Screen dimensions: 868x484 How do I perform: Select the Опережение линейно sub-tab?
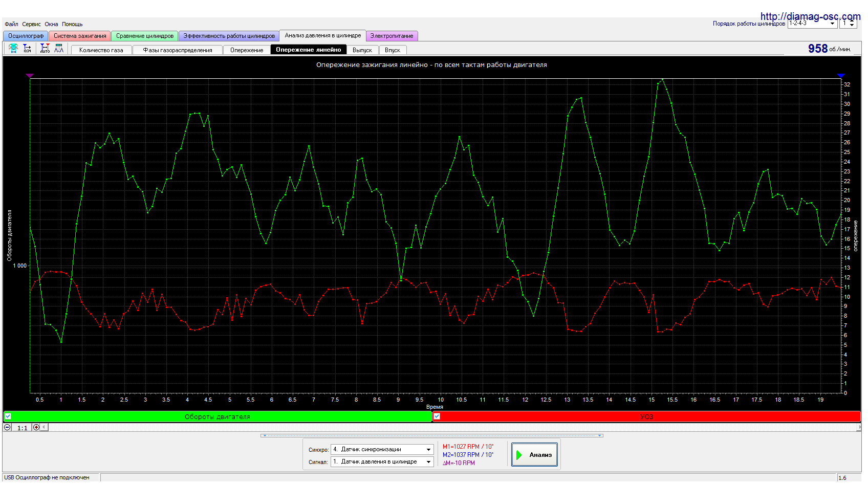click(x=309, y=50)
